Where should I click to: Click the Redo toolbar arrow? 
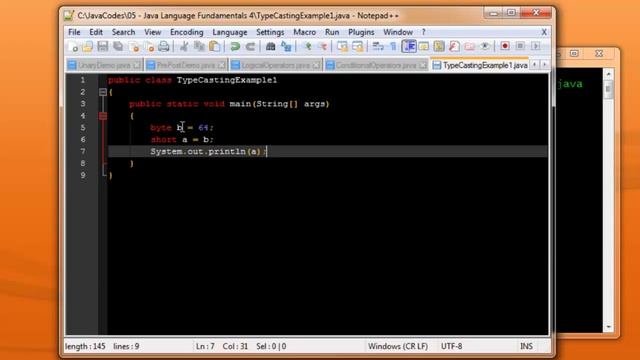pyautogui.click(x=250, y=47)
